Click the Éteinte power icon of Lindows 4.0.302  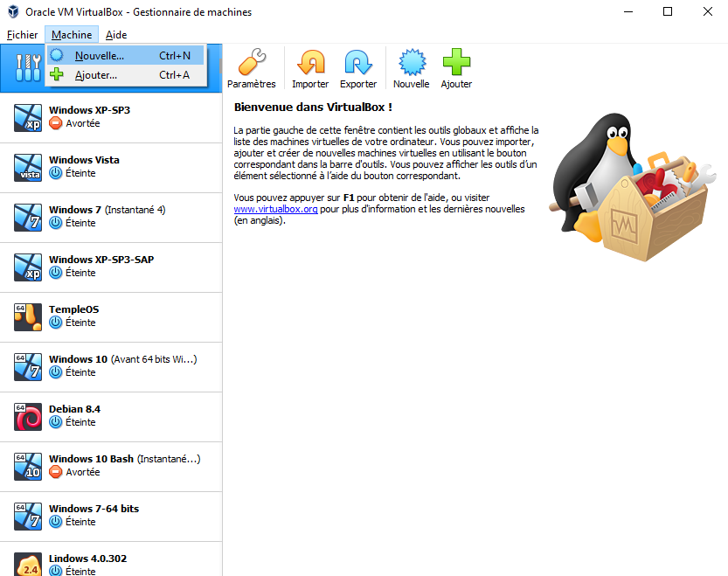click(56, 571)
